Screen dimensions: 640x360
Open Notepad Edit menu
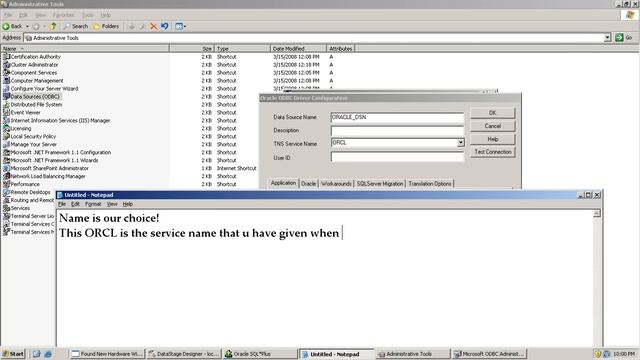[x=76, y=204]
